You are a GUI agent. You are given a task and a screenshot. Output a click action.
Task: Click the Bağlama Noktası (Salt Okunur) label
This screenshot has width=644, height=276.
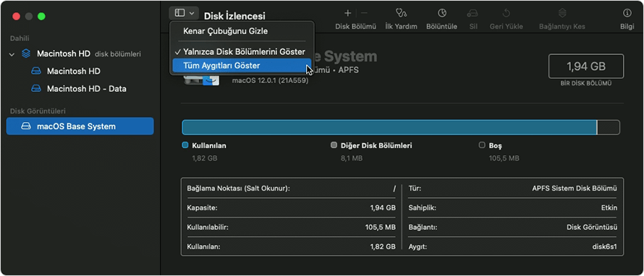click(x=239, y=189)
